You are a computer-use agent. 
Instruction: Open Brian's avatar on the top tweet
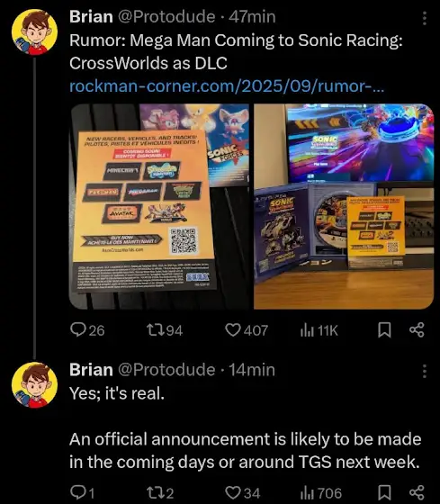point(35,32)
